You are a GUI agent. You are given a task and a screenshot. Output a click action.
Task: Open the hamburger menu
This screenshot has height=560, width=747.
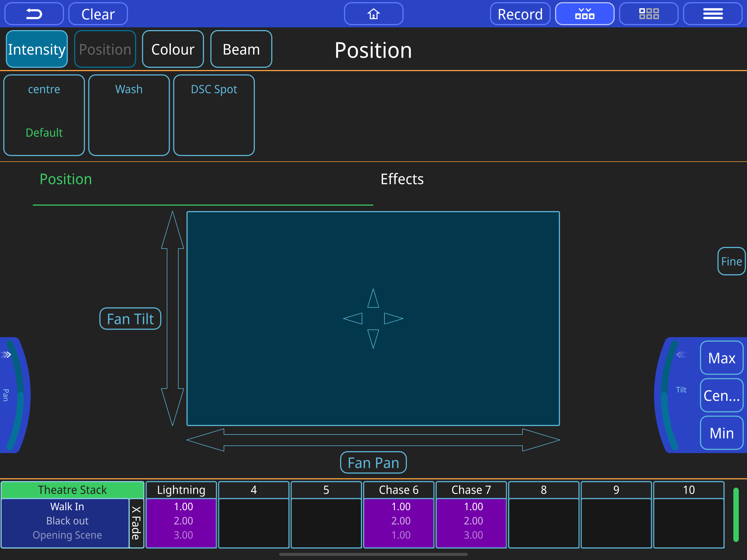713,14
